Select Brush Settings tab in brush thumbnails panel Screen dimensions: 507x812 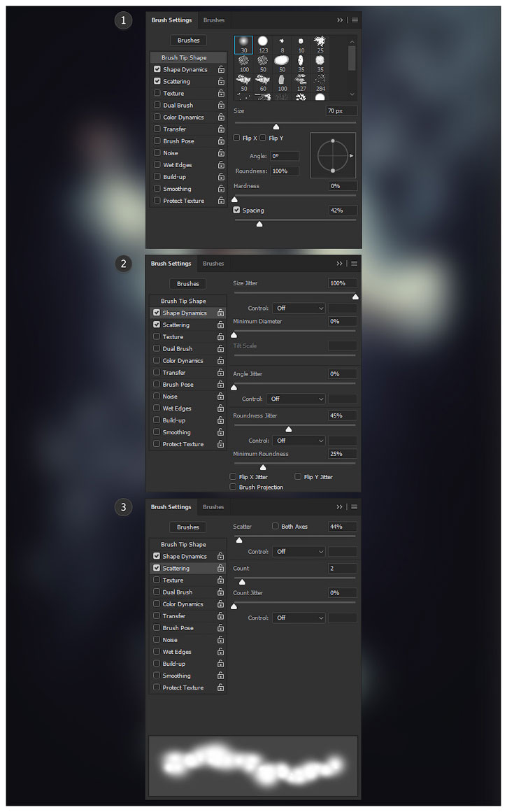[x=171, y=20]
